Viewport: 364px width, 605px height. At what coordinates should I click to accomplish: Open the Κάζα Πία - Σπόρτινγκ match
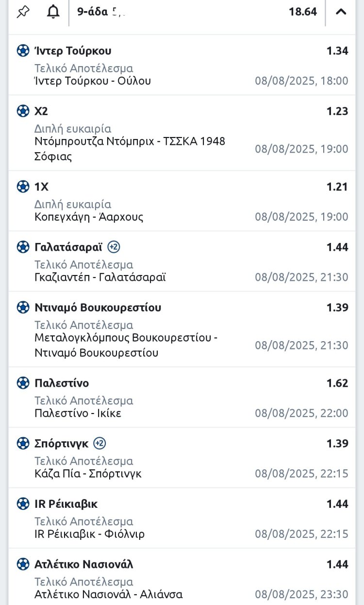(x=88, y=474)
